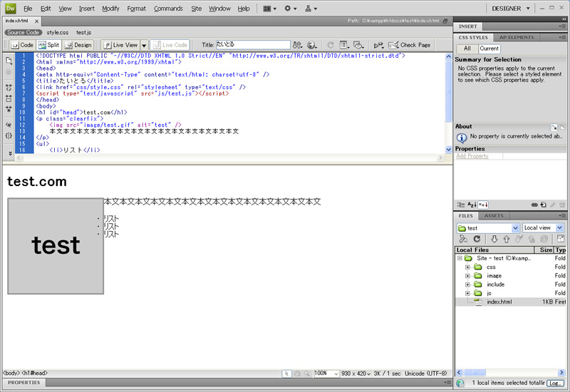Open the Live View options dropdown arrow
The width and height of the screenshot is (570, 392).
144,45
